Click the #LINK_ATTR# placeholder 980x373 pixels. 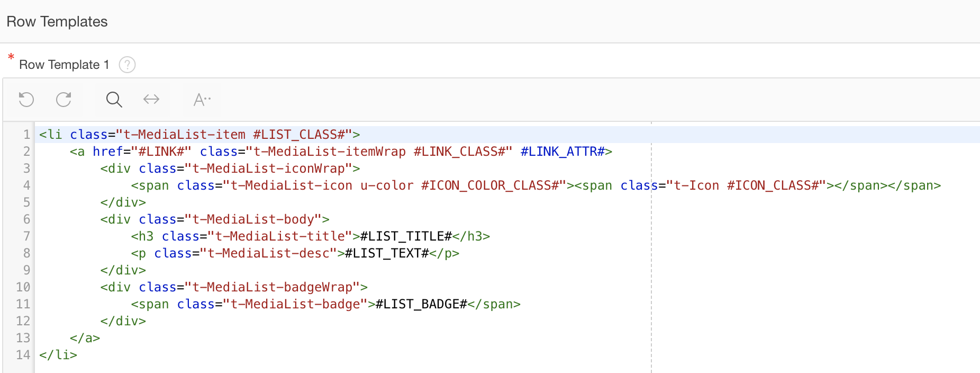tap(563, 152)
